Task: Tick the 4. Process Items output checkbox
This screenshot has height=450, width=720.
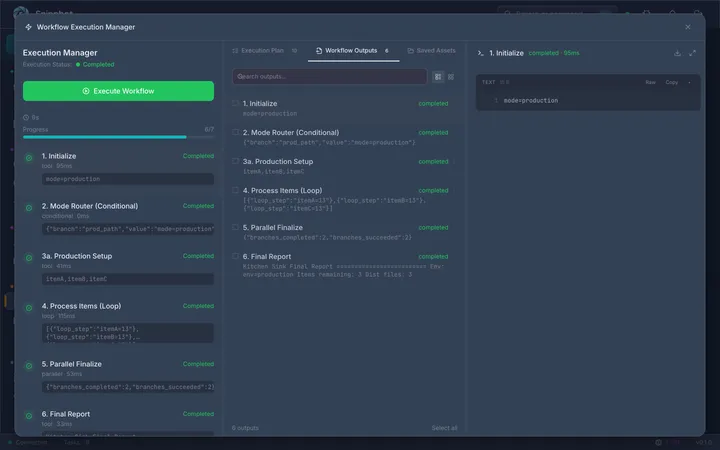Action: (x=235, y=190)
